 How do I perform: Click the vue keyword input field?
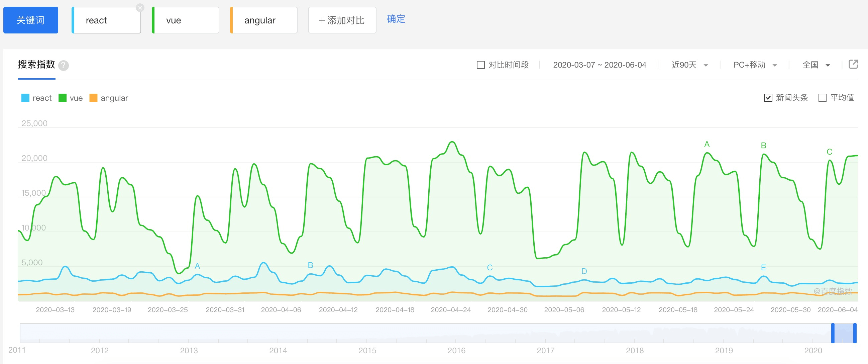(x=186, y=20)
